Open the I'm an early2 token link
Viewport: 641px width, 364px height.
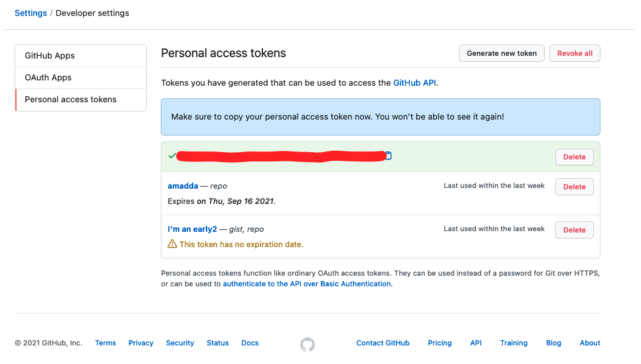[x=192, y=229]
